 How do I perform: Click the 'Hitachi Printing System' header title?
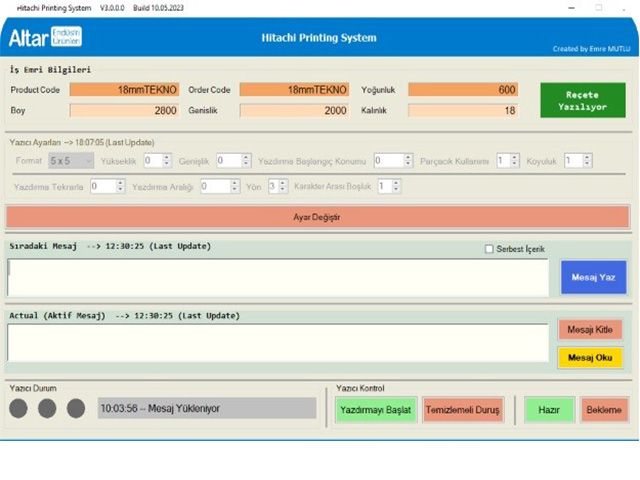click(319, 38)
